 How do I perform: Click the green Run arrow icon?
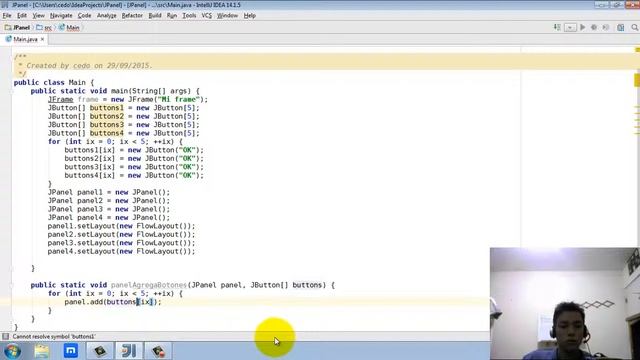click(x=582, y=27)
